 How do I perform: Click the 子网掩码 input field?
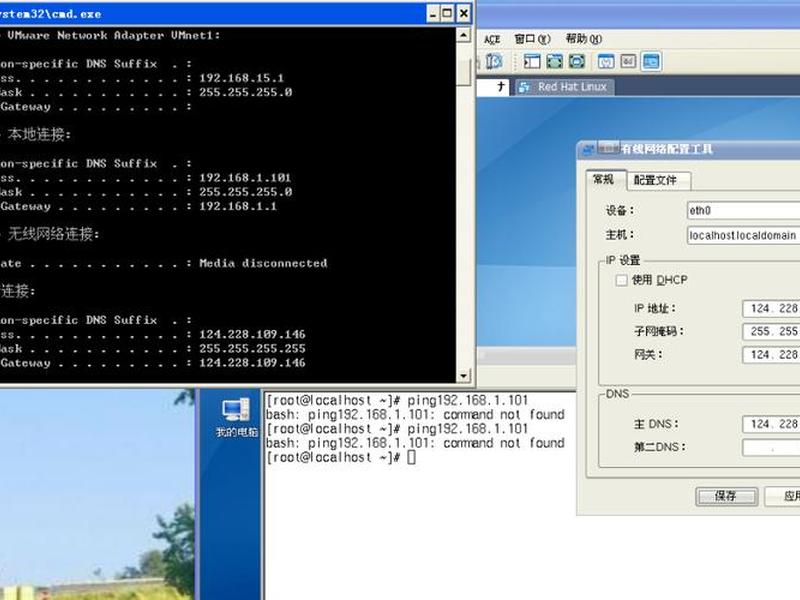[x=771, y=332]
